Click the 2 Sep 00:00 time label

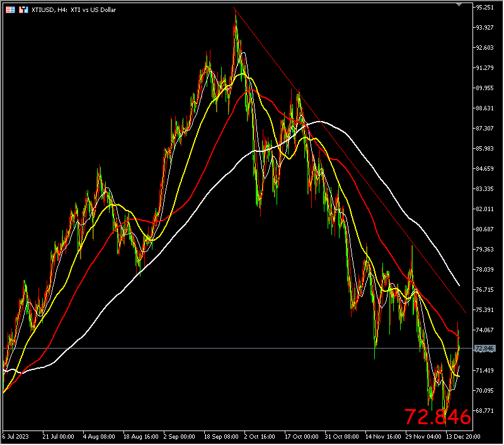[x=179, y=437]
